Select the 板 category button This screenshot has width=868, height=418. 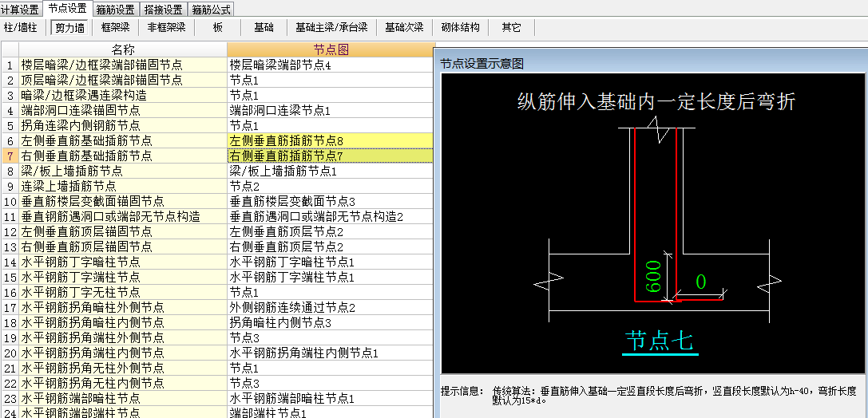[x=218, y=27]
